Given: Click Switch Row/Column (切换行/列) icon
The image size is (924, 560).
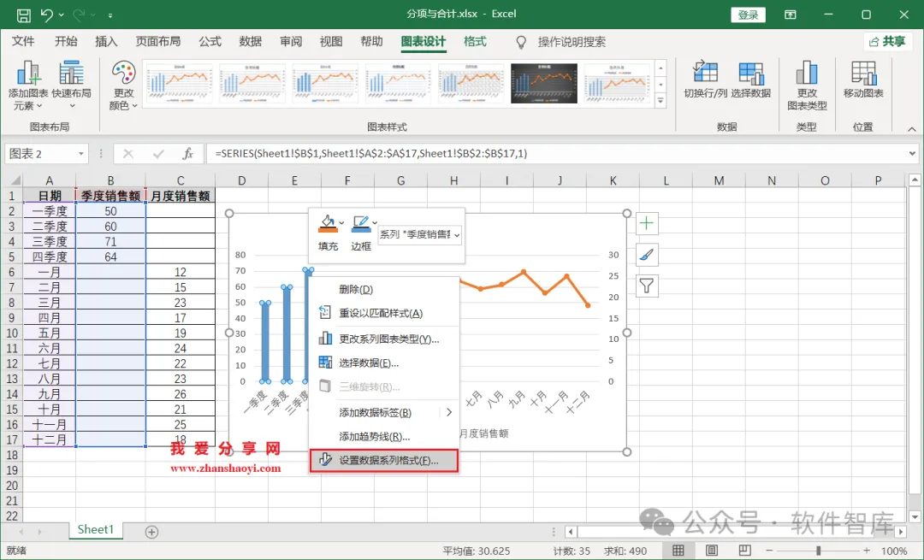Looking at the screenshot, I should (705, 80).
